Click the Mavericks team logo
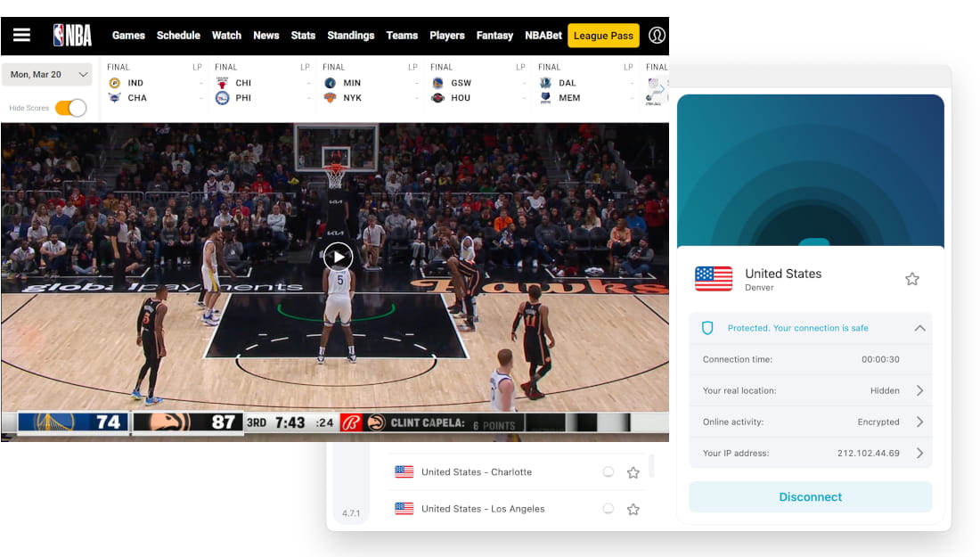The height and width of the screenshot is (557, 980). [545, 83]
